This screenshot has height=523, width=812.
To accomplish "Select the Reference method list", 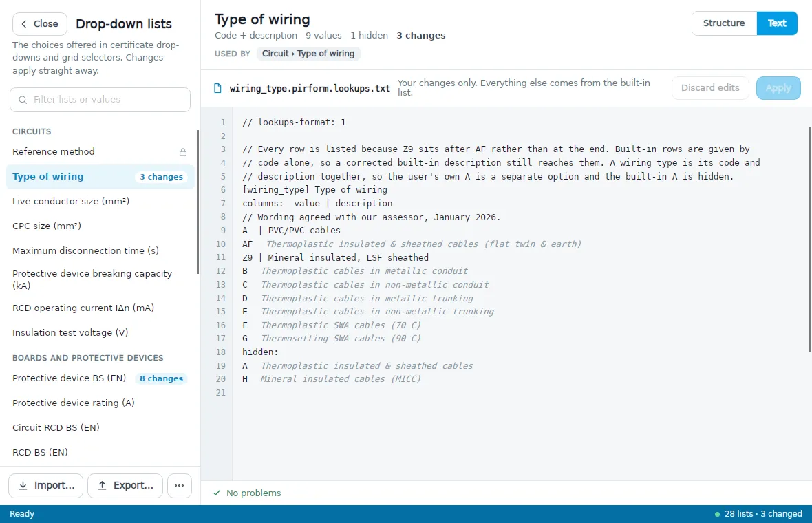I will (100, 151).
